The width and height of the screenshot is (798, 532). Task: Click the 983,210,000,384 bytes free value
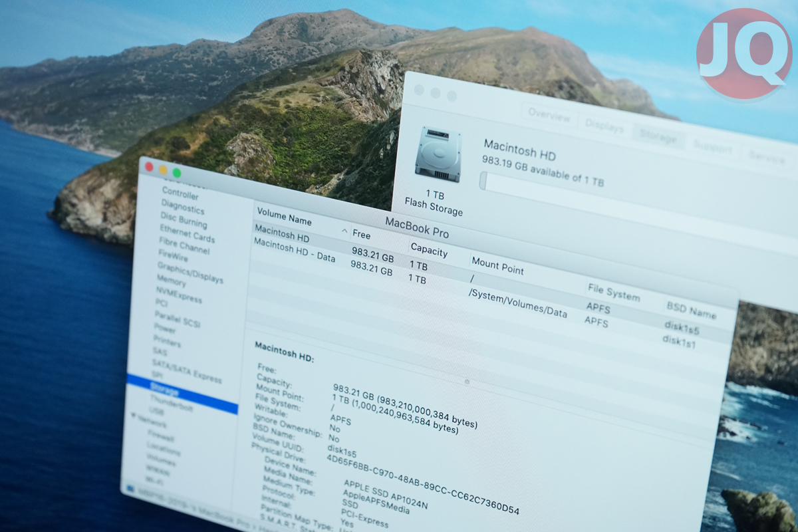pyautogui.click(x=427, y=407)
